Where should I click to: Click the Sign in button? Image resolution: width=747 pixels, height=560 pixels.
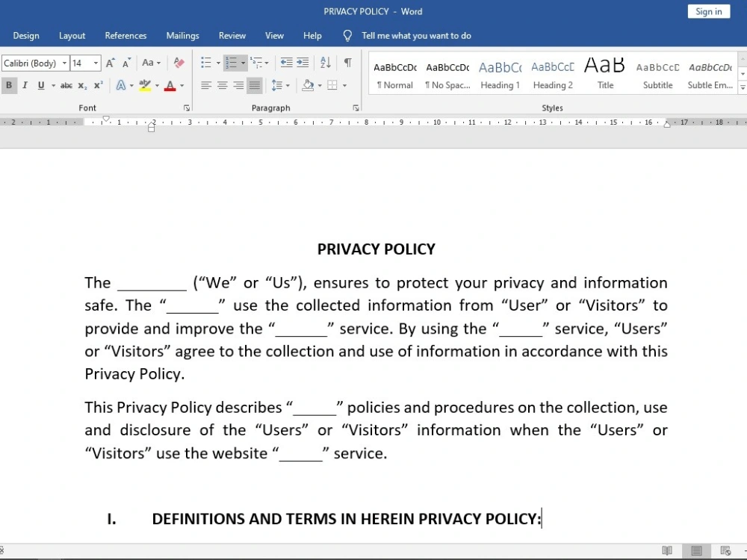point(708,11)
